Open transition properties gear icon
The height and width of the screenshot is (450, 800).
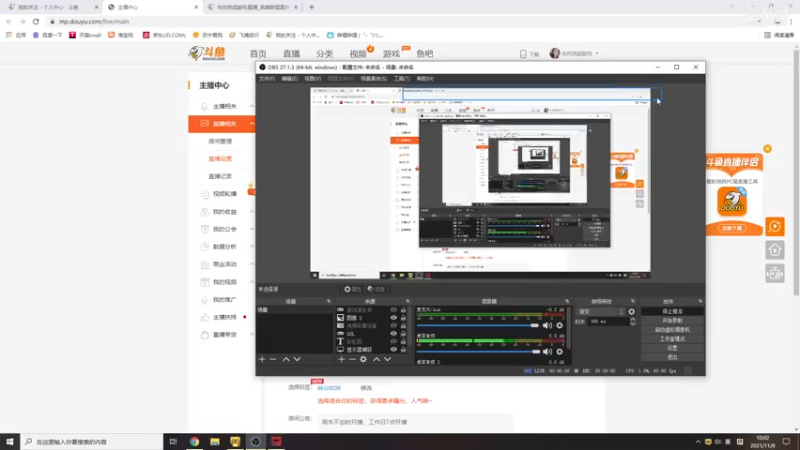(632, 312)
